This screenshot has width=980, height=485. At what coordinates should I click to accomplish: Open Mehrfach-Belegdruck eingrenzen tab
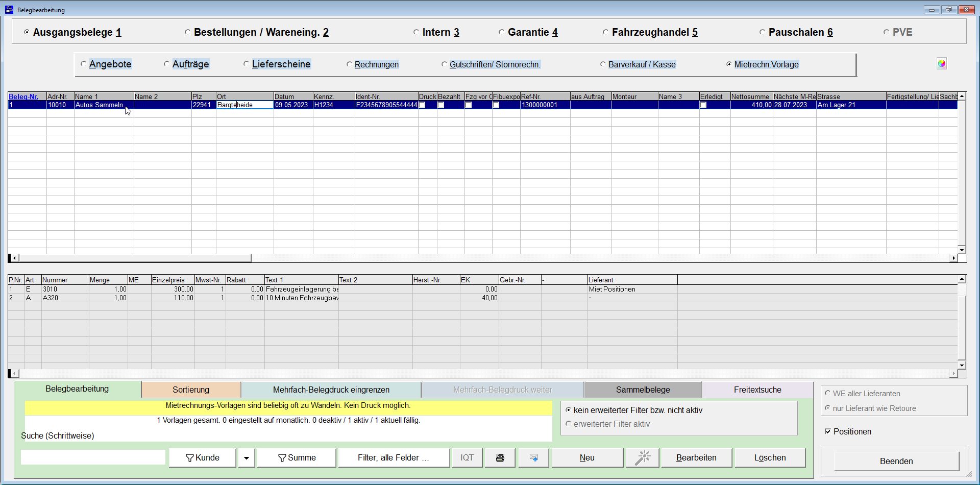click(331, 390)
